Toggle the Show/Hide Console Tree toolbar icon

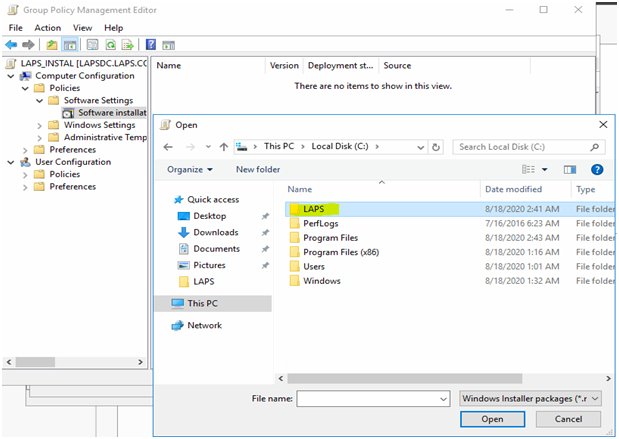(70, 45)
